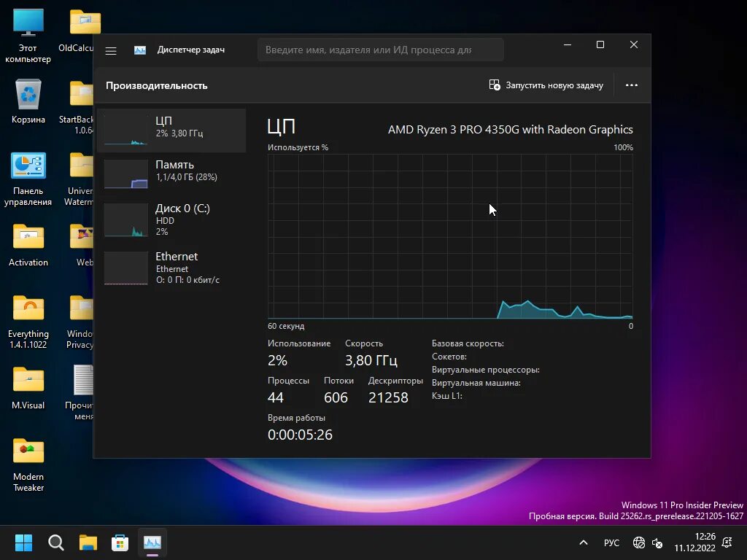The width and height of the screenshot is (747, 560).
Task: Click the РУС input language indicator
Action: click(612, 542)
